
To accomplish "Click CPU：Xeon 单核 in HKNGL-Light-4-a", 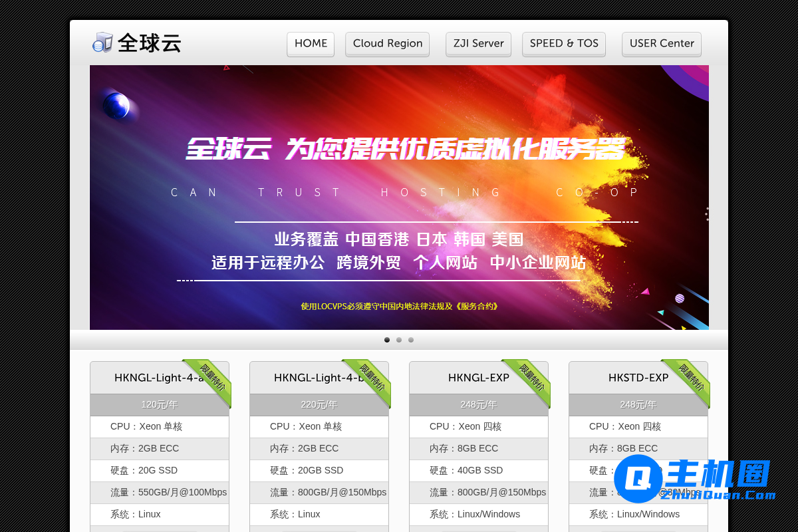I will coord(160,426).
